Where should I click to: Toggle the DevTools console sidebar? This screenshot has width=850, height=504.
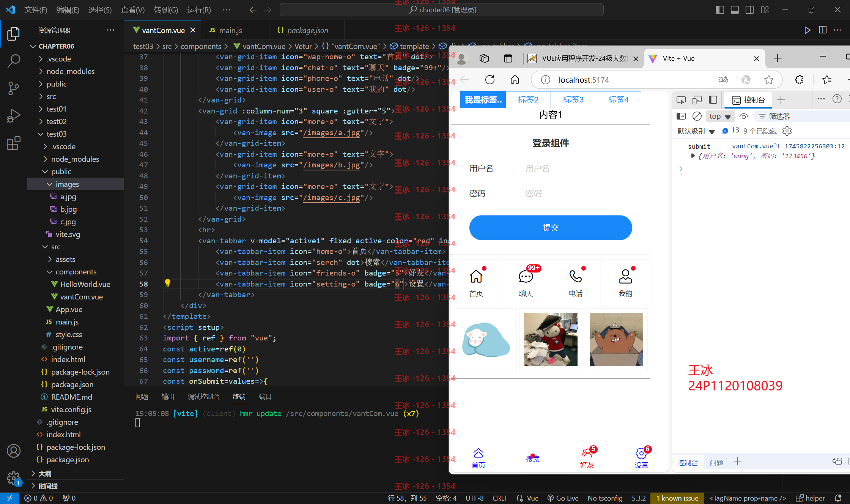681,116
